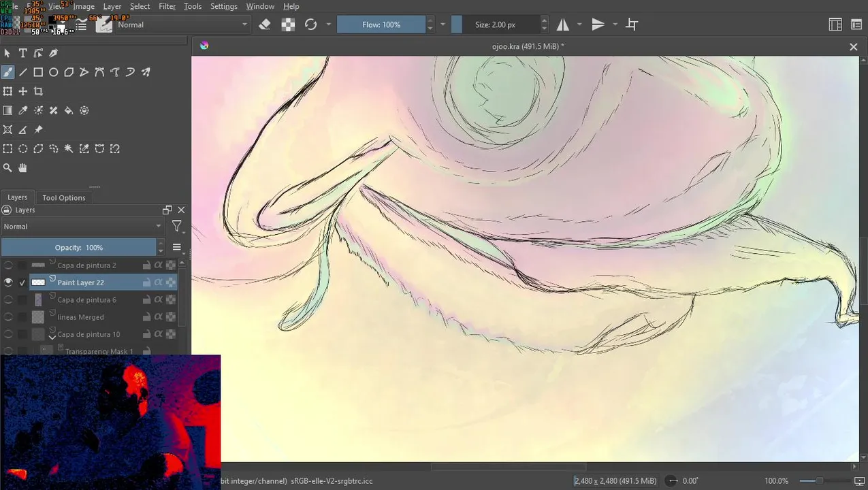Image resolution: width=868 pixels, height=490 pixels.
Task: Uncheck the Paint Layer 22 checkbox
Action: [x=22, y=282]
